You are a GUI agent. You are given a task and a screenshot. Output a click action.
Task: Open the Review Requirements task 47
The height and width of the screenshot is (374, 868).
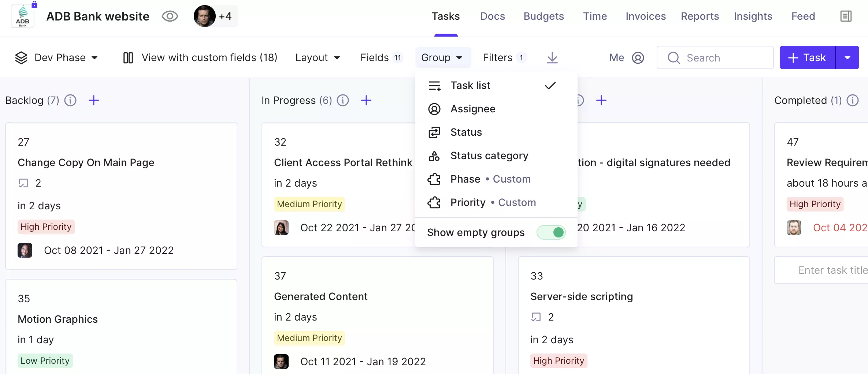(827, 162)
